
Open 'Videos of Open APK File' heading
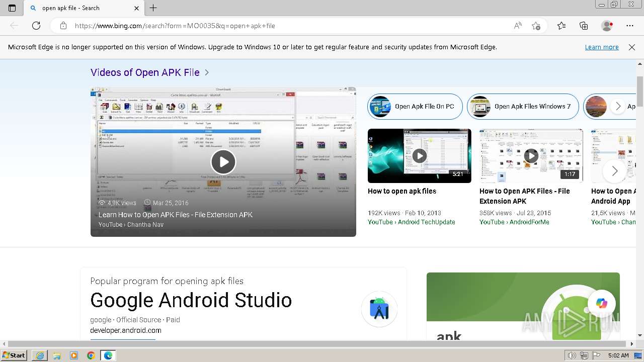coord(145,72)
